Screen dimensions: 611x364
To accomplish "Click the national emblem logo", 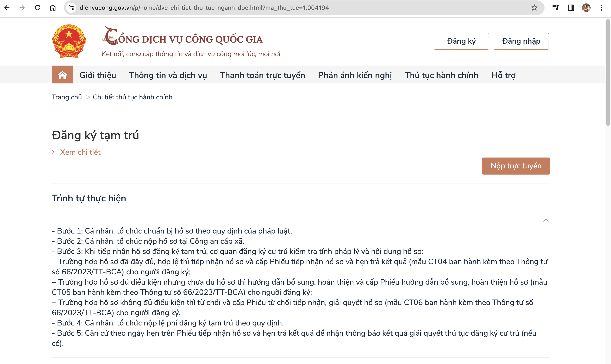I will coord(69,41).
